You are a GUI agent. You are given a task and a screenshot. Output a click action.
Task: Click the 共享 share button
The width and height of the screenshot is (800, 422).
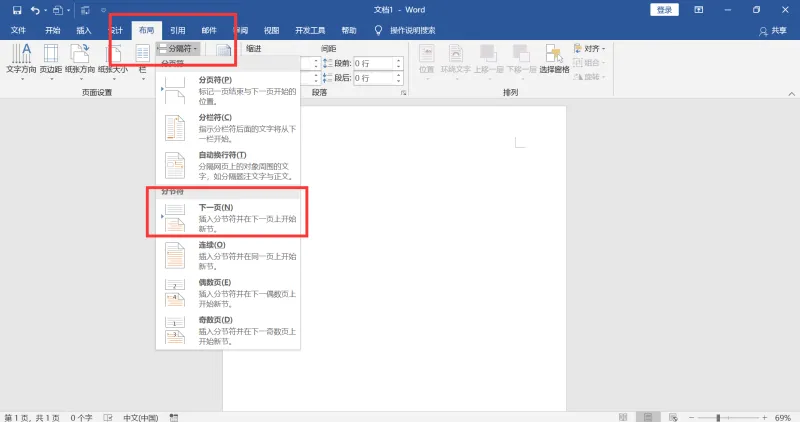773,31
